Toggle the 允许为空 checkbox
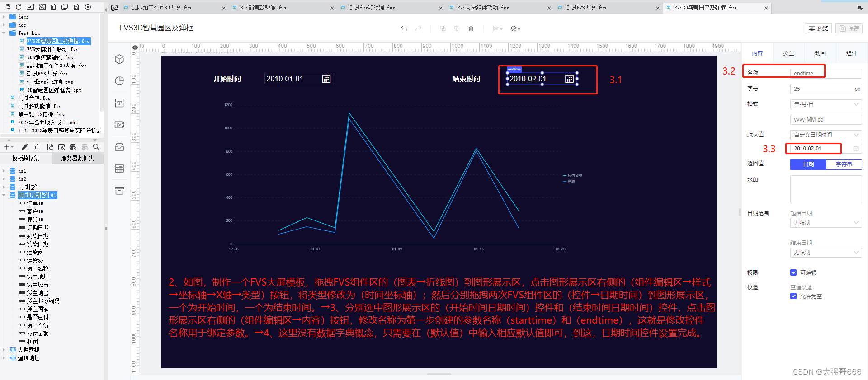The width and height of the screenshot is (868, 380). coord(793,296)
